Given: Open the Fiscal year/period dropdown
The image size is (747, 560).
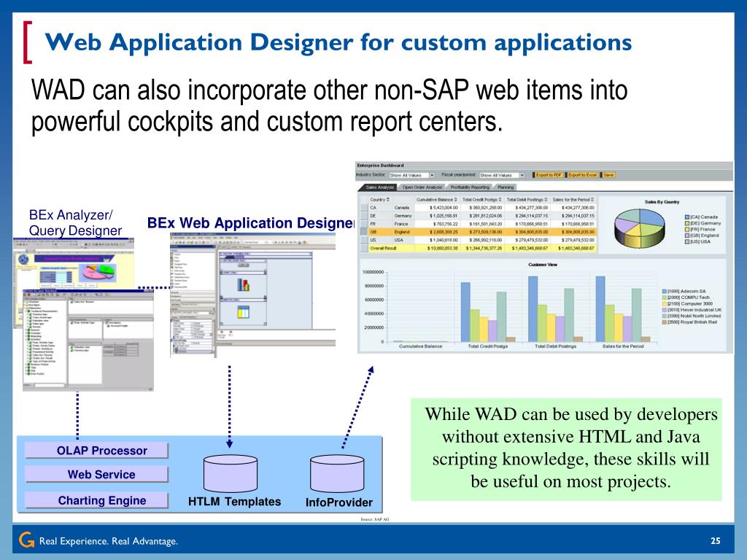Looking at the screenshot, I should point(502,175).
